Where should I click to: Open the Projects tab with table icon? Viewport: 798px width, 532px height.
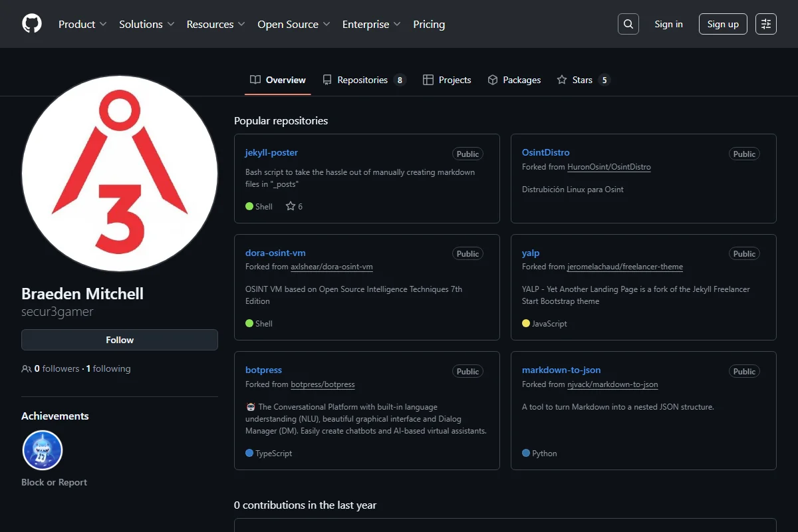[x=447, y=80]
